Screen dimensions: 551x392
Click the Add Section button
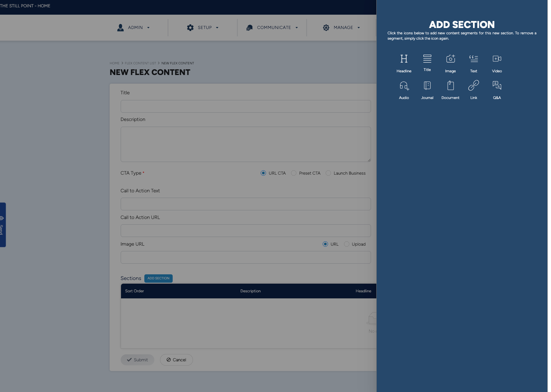158,278
